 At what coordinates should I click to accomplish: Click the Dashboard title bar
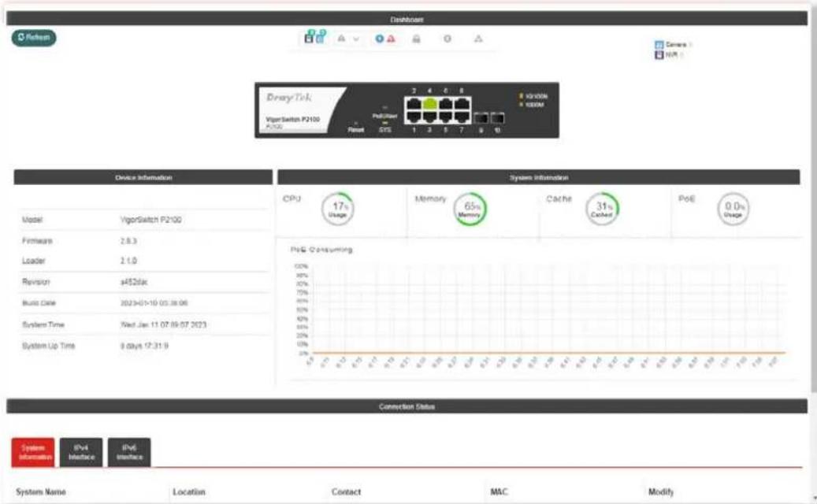point(407,19)
